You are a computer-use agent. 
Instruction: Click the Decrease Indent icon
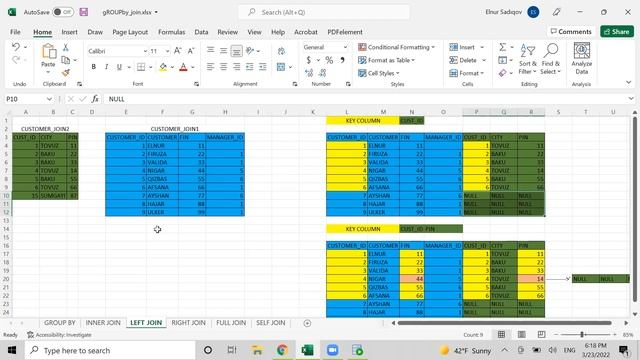(249, 67)
